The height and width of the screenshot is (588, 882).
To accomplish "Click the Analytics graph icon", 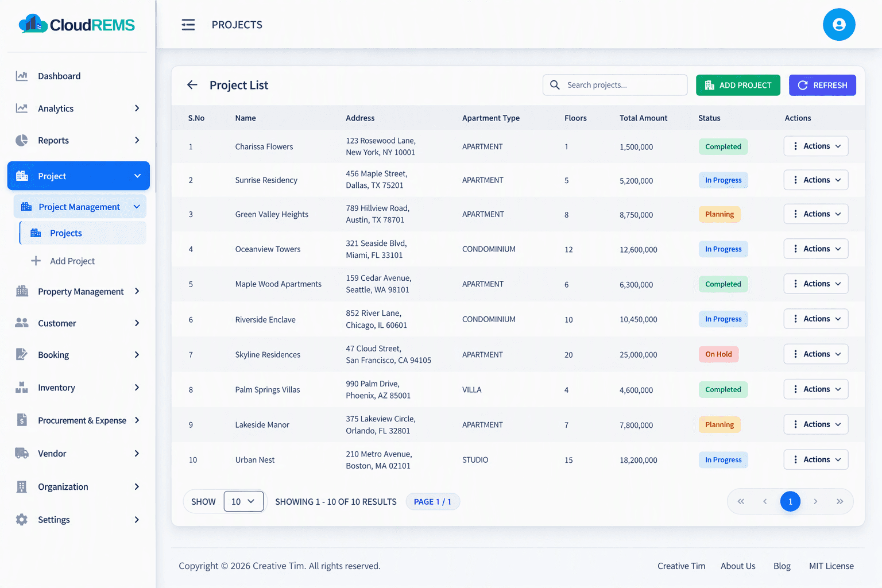I will pyautogui.click(x=22, y=108).
